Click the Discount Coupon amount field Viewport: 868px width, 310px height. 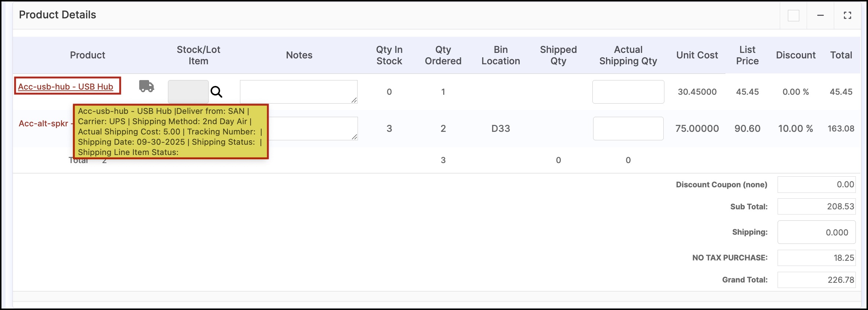817,184
